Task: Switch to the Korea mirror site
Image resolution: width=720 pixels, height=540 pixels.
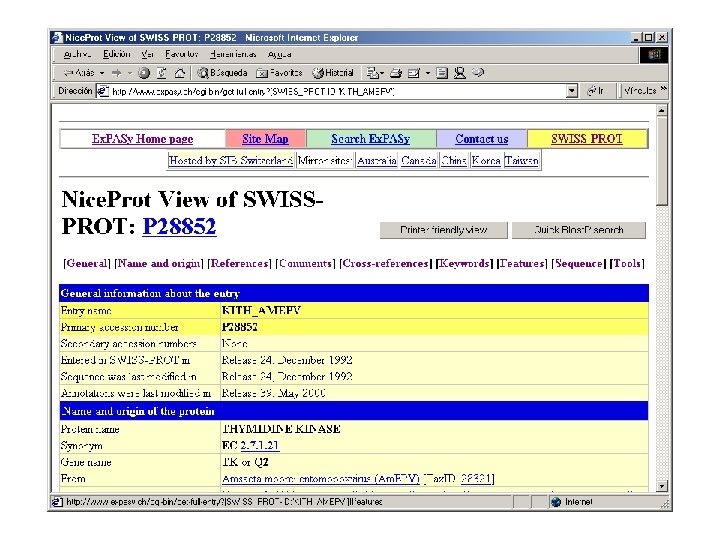Action: click(x=486, y=161)
